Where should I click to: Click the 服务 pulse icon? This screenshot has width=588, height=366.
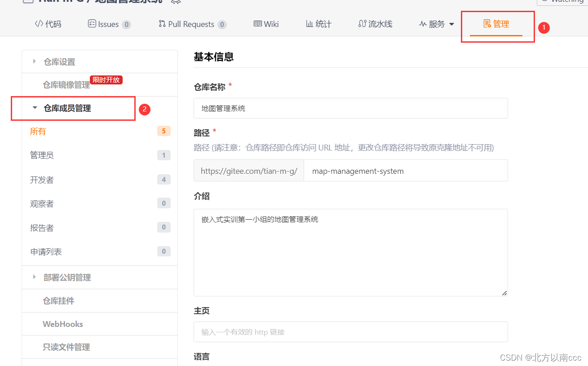423,24
